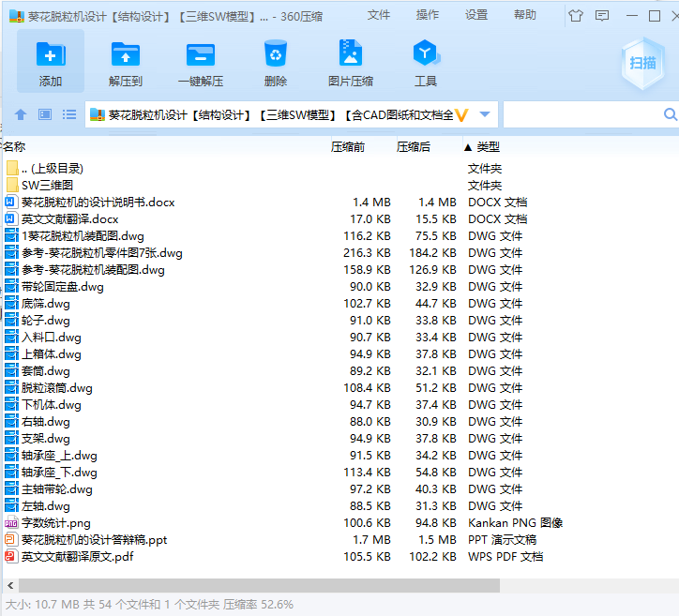This screenshot has height=616, width=679.
Task: Click the DWG icon of 底筛.dwg
Action: 11,304
